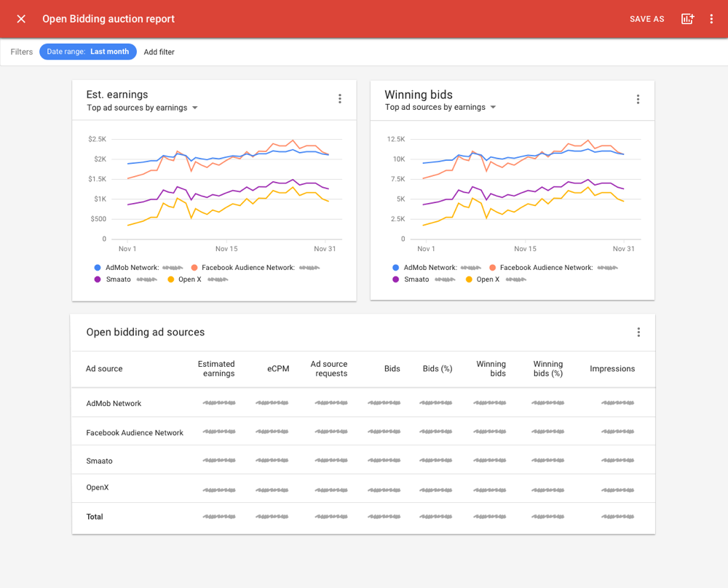728x588 pixels.
Task: Open the header overflow menu
Action: [x=711, y=19]
